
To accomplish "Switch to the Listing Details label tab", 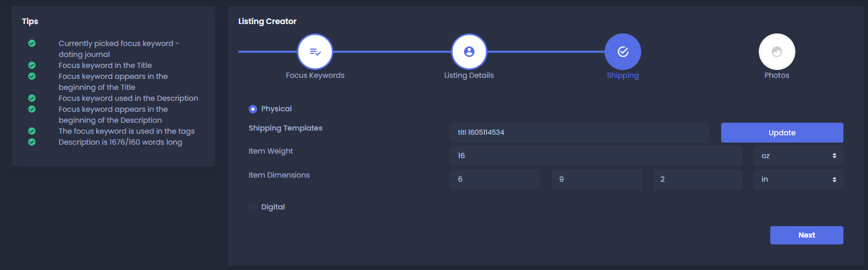I will [x=469, y=75].
